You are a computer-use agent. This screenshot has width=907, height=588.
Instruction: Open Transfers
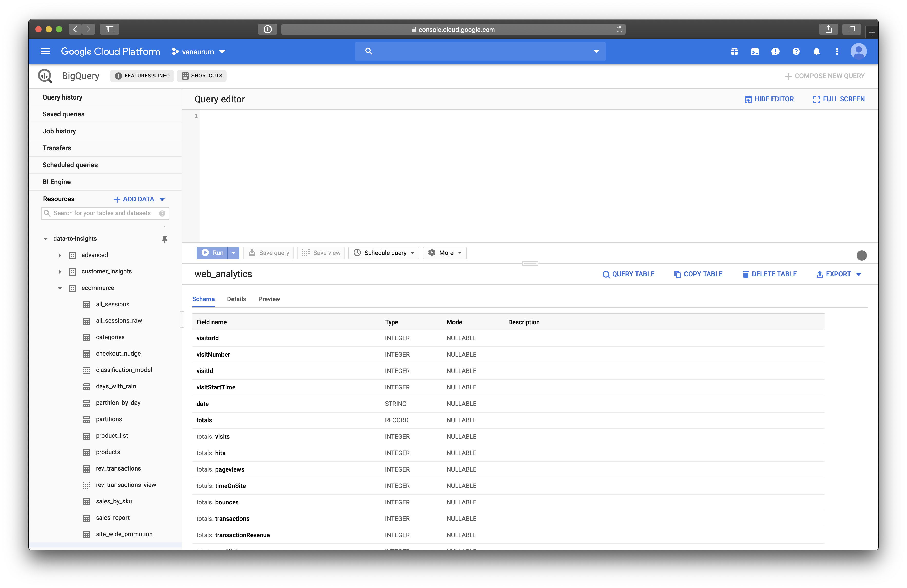click(105, 148)
